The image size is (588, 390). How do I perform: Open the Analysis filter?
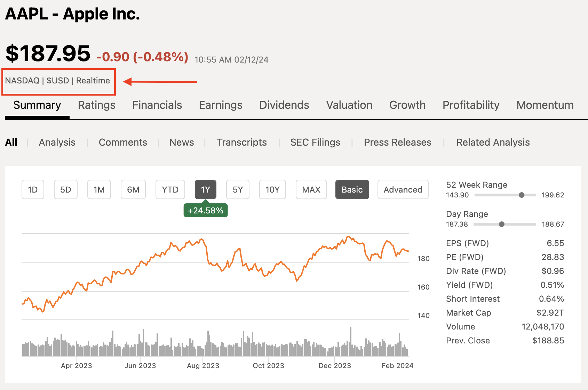pos(57,142)
